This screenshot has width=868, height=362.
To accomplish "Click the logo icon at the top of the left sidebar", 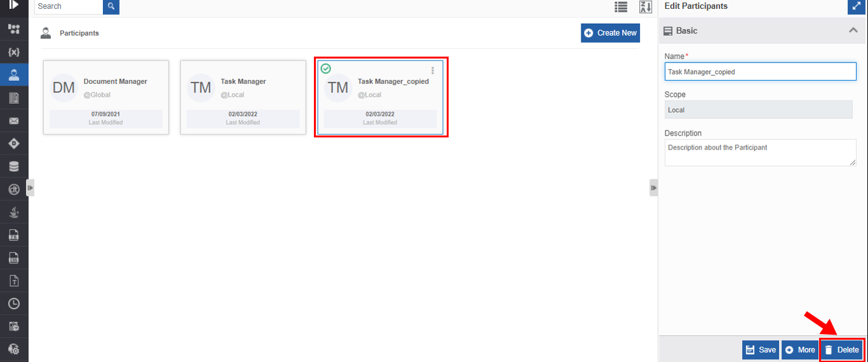I will coord(13,5).
